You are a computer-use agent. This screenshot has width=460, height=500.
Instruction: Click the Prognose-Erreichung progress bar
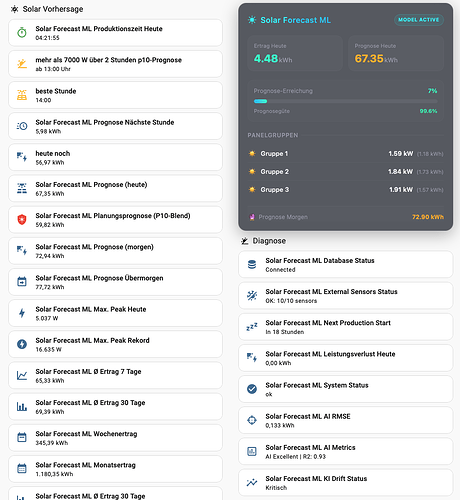pos(345,101)
